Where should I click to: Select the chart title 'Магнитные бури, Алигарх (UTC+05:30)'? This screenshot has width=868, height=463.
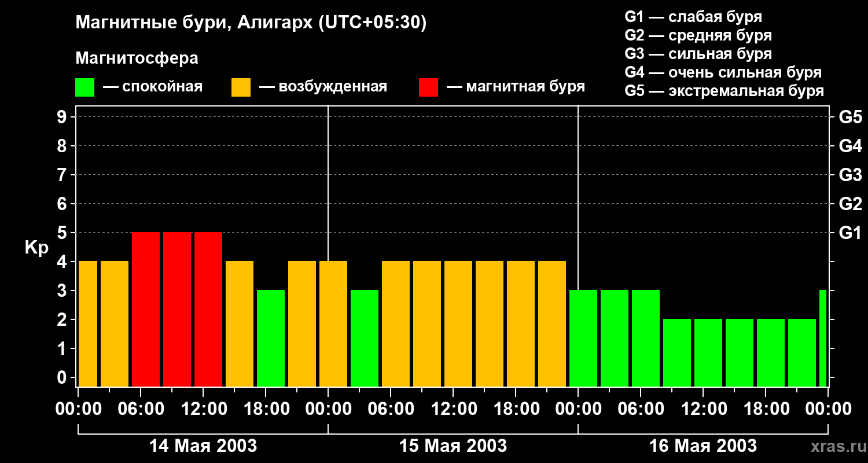pyautogui.click(x=251, y=23)
